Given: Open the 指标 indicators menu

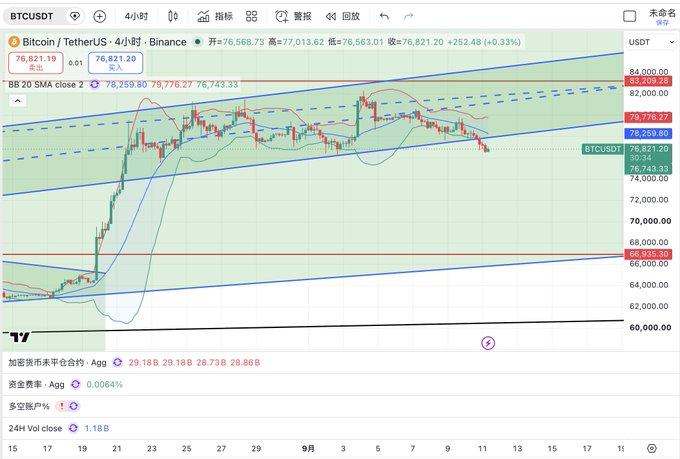Looking at the screenshot, I should click(215, 16).
